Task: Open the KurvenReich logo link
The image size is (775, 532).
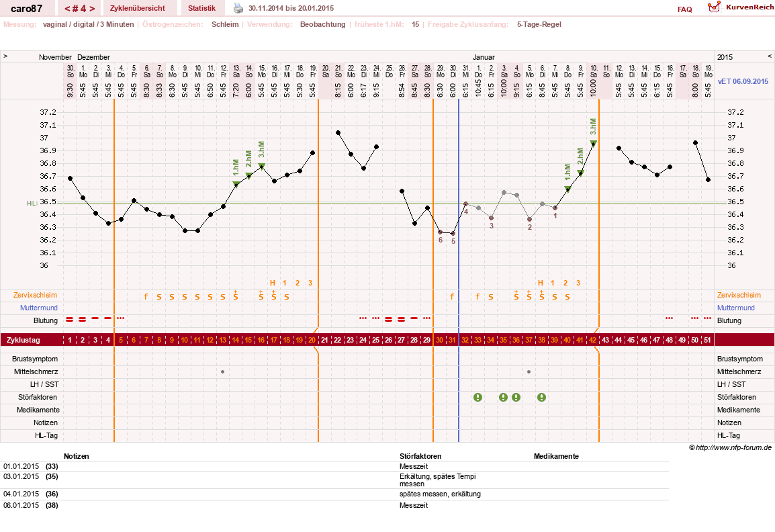Action: coord(740,7)
